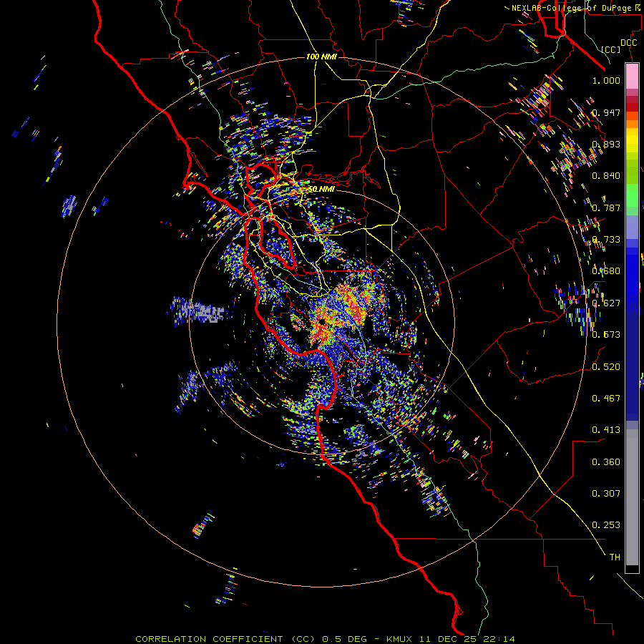Select the 0.360 scale value
Image resolution: width=644 pixels, height=644 pixels.
point(606,462)
